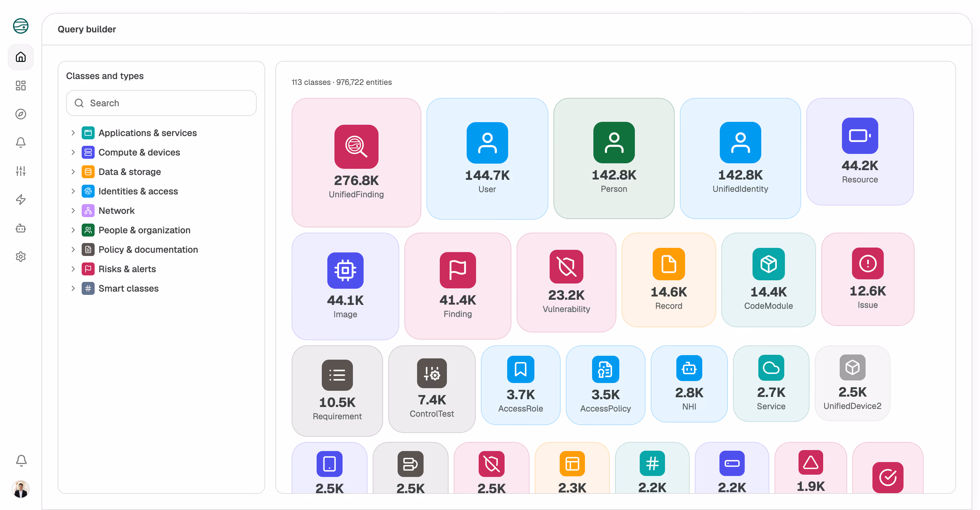
Task: Select the UnifiedIdentity class card
Action: pyautogui.click(x=740, y=158)
